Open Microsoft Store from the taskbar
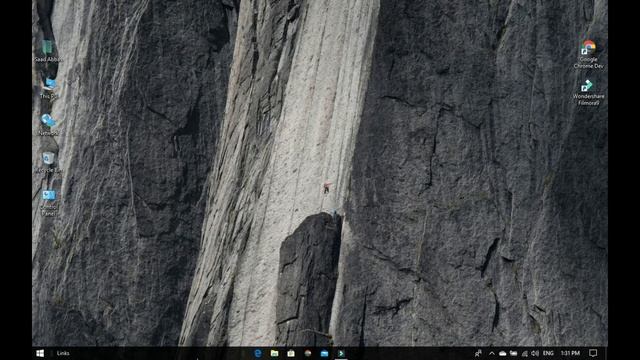The height and width of the screenshot is (360, 640). [291, 353]
